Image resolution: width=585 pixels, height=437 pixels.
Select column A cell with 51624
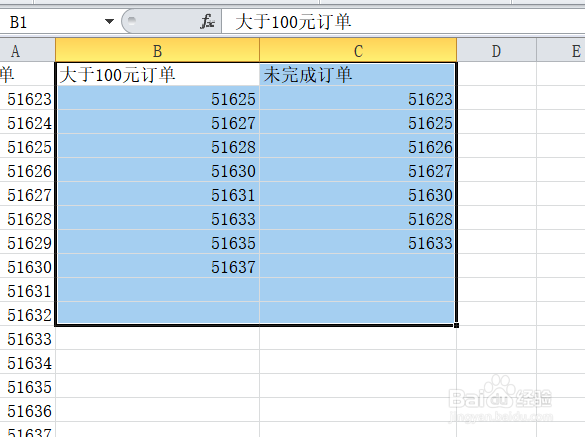[x=27, y=122]
